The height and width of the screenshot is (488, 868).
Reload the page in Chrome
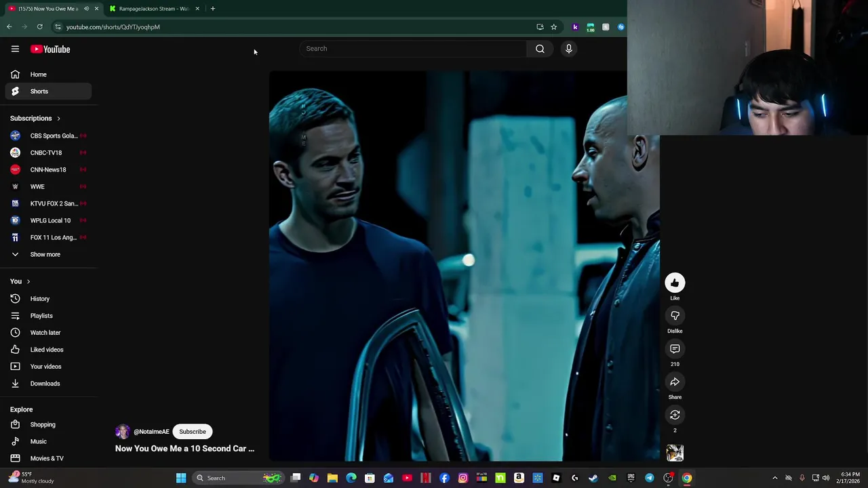click(40, 27)
